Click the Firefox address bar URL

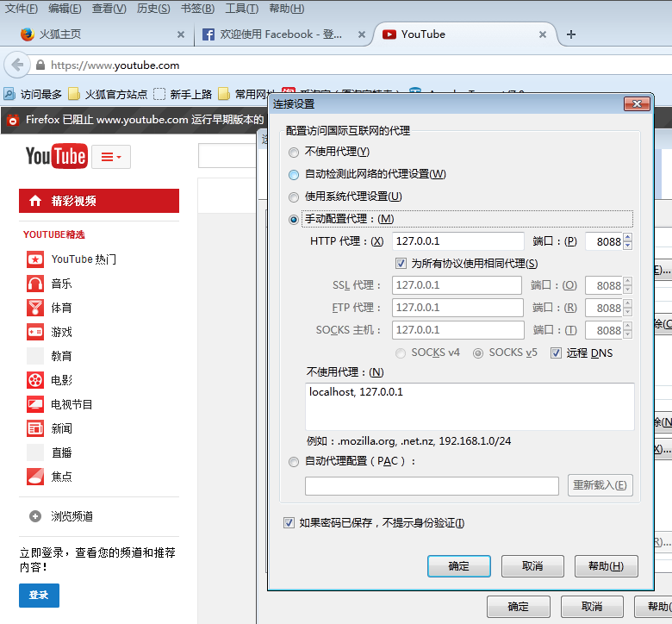coord(115,66)
